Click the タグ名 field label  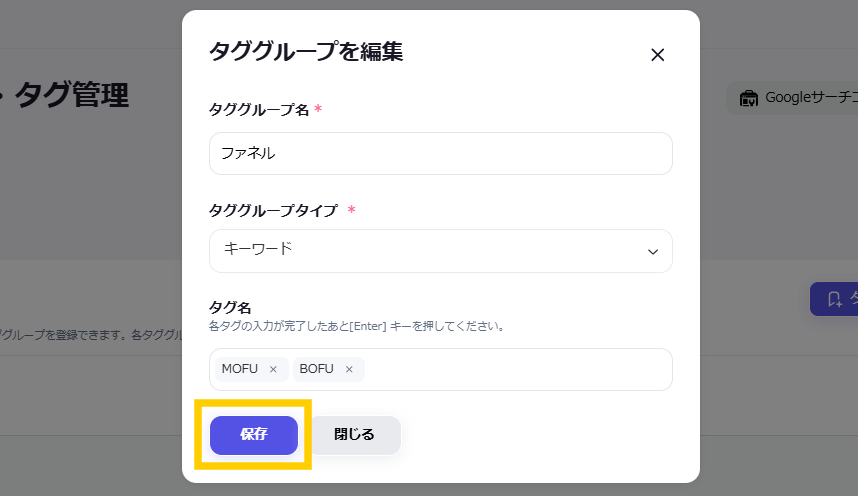(x=229, y=307)
